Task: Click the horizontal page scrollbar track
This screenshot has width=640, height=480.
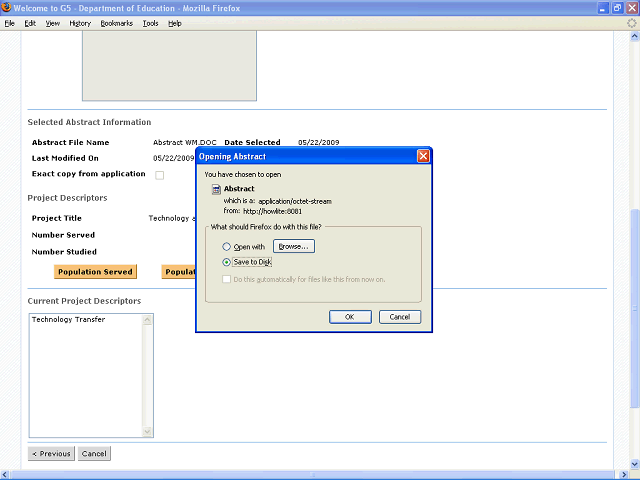Action: coord(314,475)
